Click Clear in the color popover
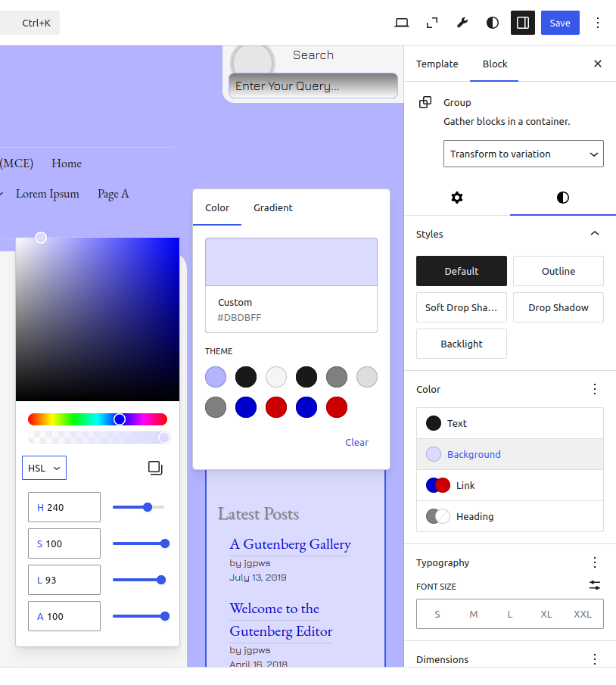Viewport: 616px width, 685px height. [x=356, y=442]
